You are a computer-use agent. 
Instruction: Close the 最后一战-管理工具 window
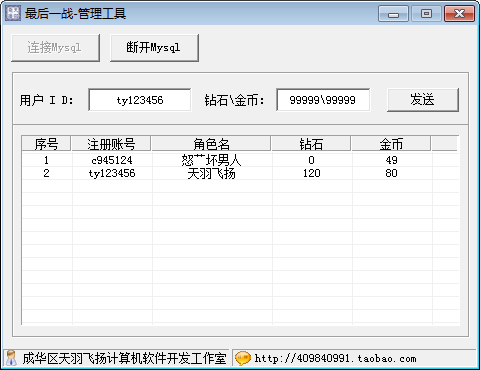[x=459, y=14]
